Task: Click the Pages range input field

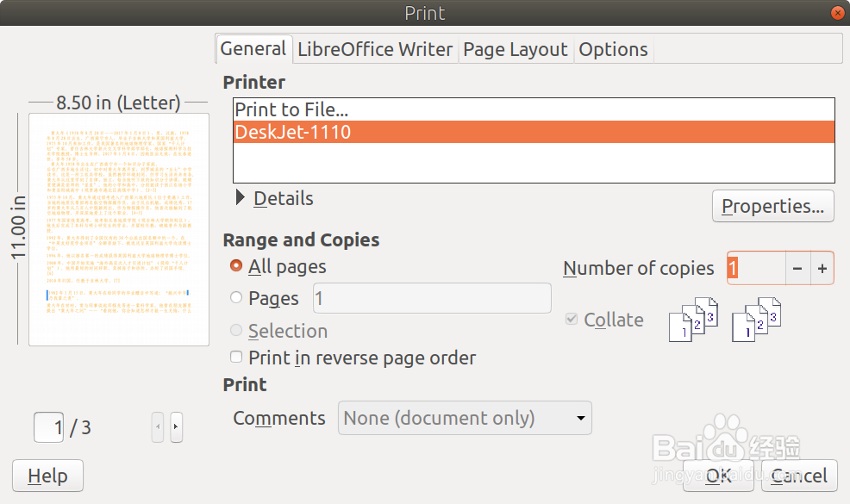Action: coord(432,298)
